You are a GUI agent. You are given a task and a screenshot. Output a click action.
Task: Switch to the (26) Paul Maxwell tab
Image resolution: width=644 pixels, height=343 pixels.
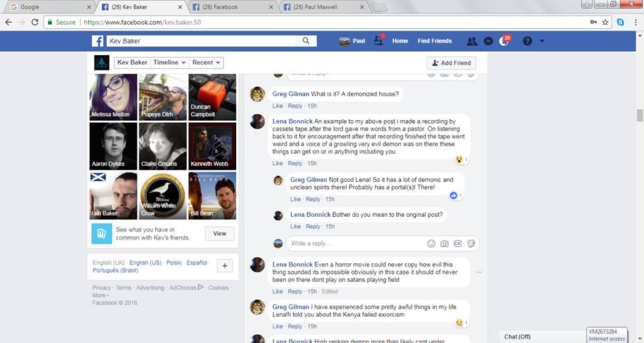pyautogui.click(x=322, y=7)
